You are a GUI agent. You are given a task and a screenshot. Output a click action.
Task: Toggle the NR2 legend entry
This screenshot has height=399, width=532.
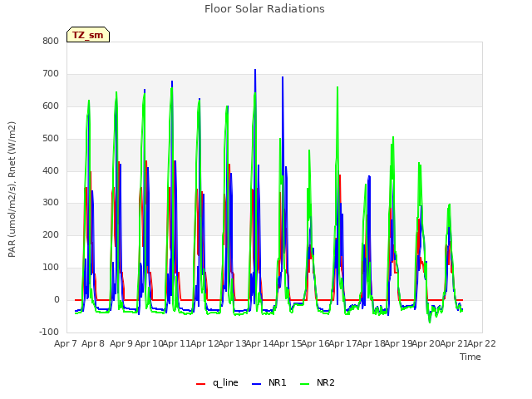tap(318, 382)
